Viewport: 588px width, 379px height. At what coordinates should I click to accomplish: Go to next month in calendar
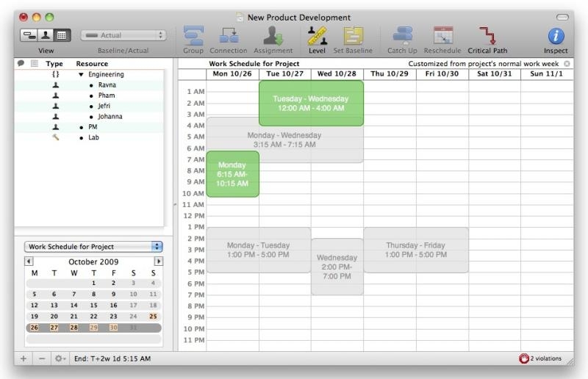click(159, 261)
